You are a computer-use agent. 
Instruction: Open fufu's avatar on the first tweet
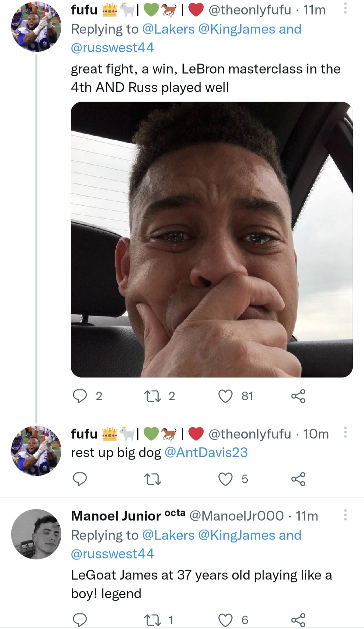36,27
